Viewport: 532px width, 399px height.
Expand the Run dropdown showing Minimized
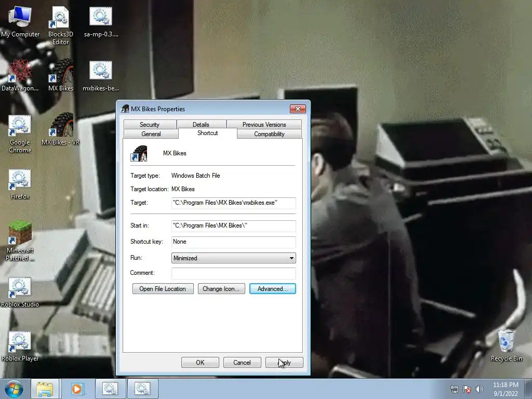[x=233, y=258]
